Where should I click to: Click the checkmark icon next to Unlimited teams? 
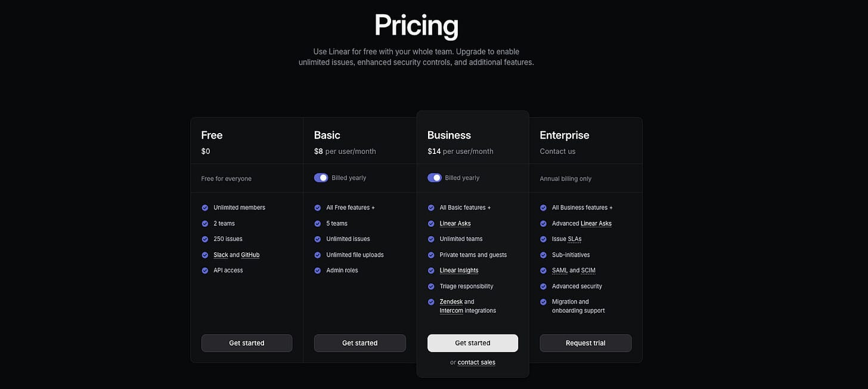point(431,239)
